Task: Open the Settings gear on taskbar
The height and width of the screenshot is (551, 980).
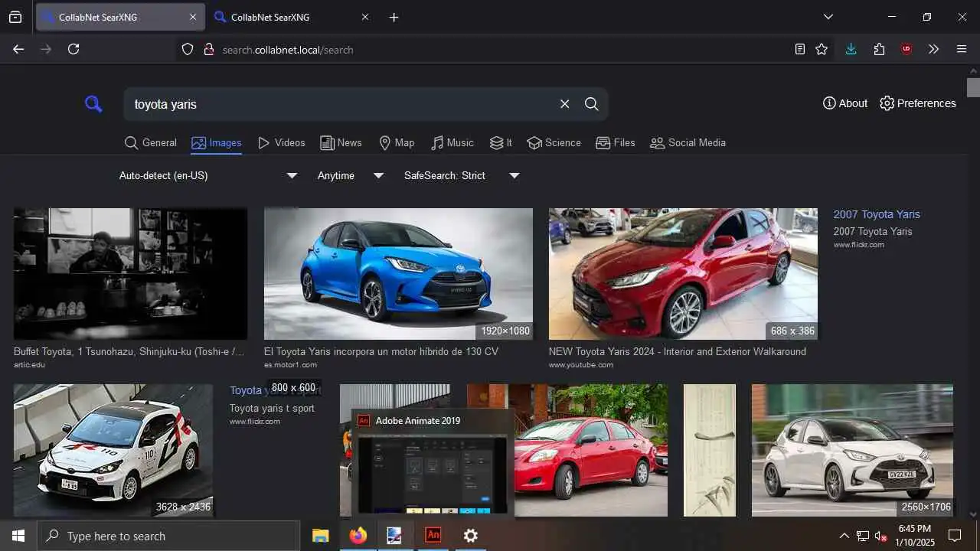Action: tap(471, 536)
